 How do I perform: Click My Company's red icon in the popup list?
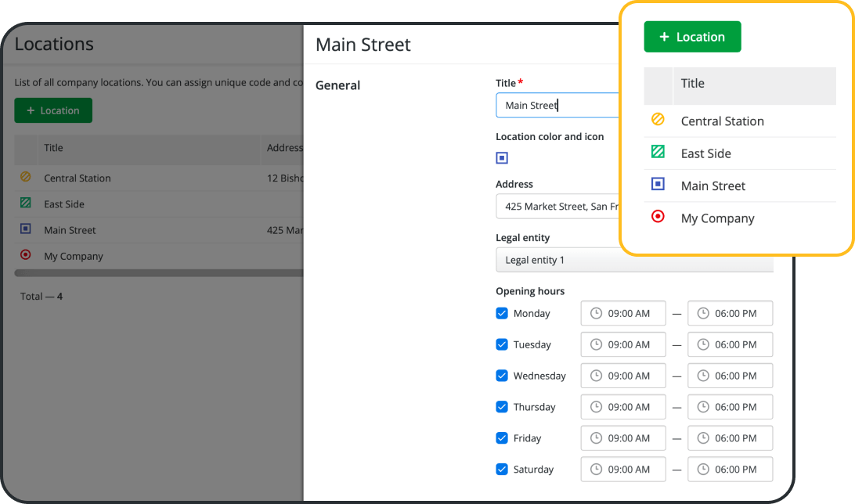[658, 217]
